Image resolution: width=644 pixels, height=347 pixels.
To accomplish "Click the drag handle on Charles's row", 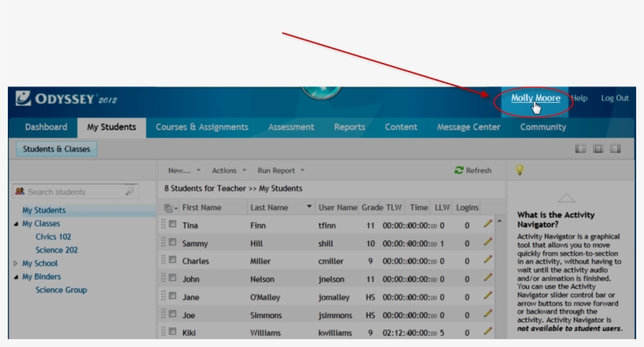I will pyautogui.click(x=163, y=260).
